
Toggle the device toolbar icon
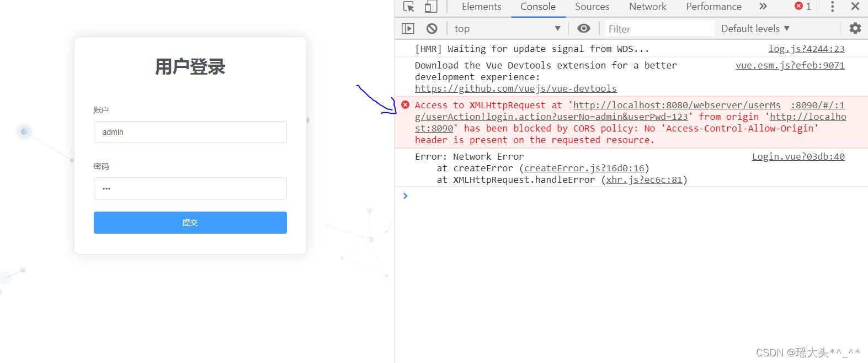(x=431, y=7)
